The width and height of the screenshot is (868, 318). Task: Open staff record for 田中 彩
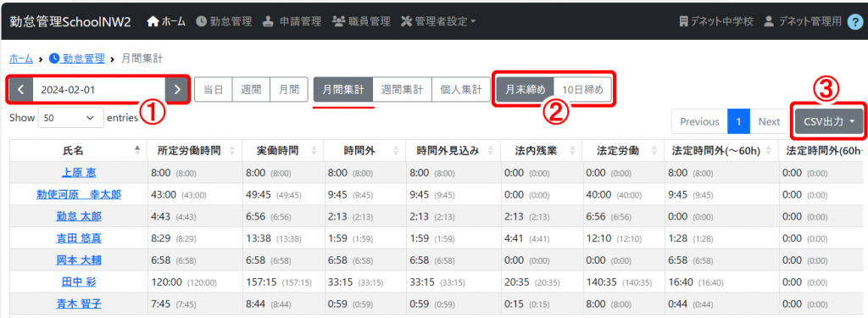[x=79, y=282]
